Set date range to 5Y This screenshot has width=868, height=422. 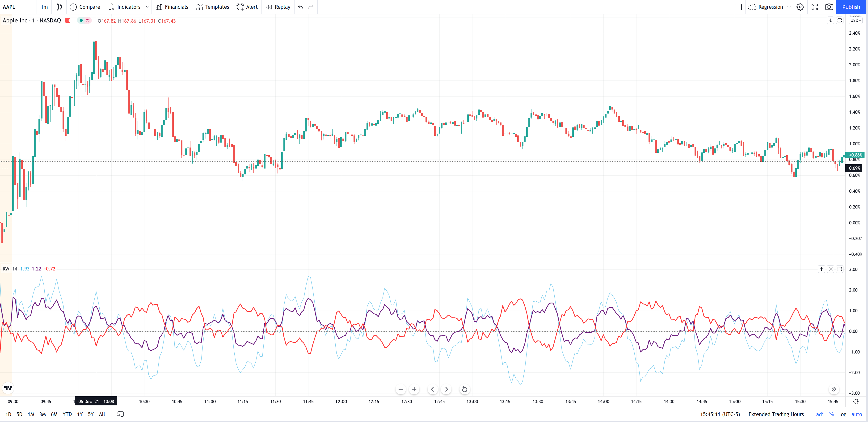click(91, 414)
